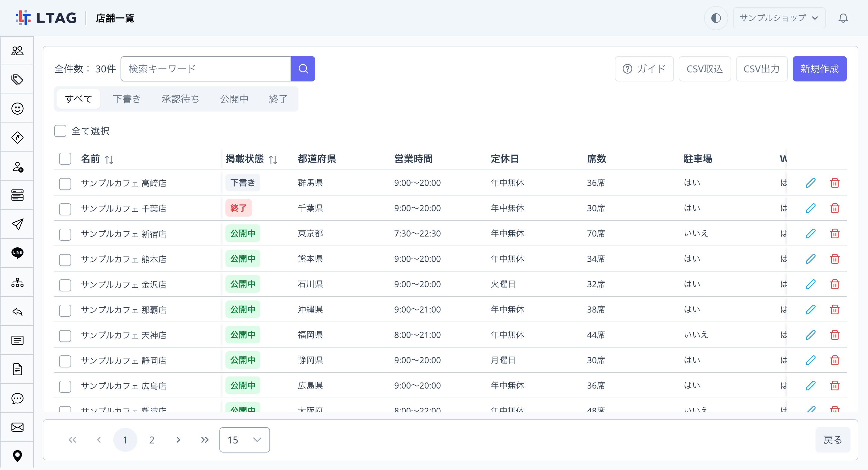Select the サンプルカフェ 高崎店 row checkbox
This screenshot has height=470, width=868.
point(65,184)
